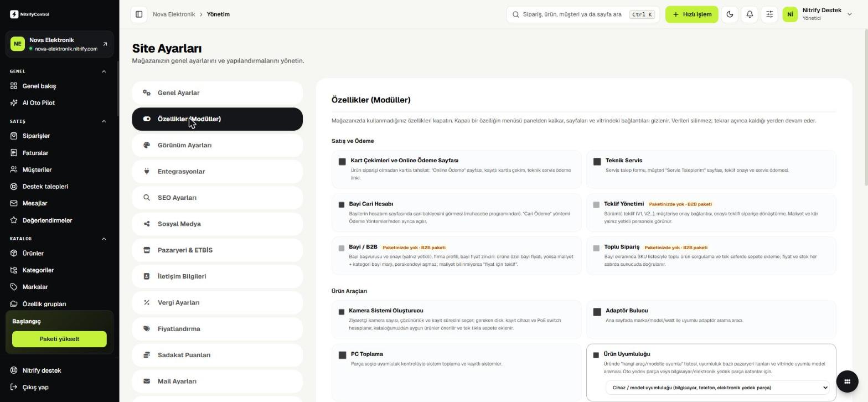Open Müşteriler in sidebar
Image resolution: width=868 pixels, height=402 pixels.
click(x=59, y=169)
